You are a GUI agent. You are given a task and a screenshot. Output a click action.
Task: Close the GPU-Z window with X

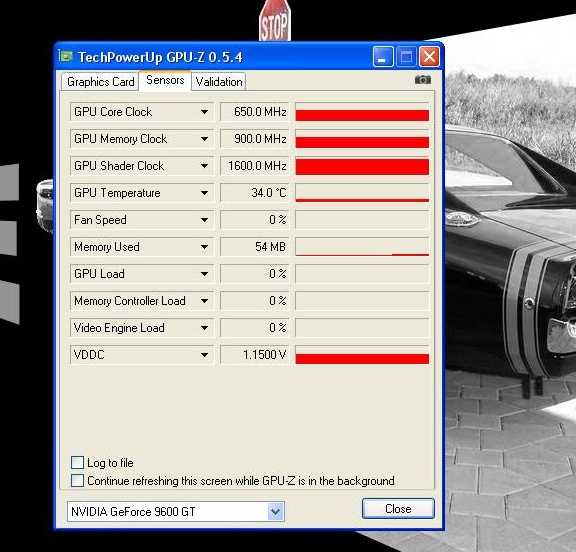(x=429, y=57)
